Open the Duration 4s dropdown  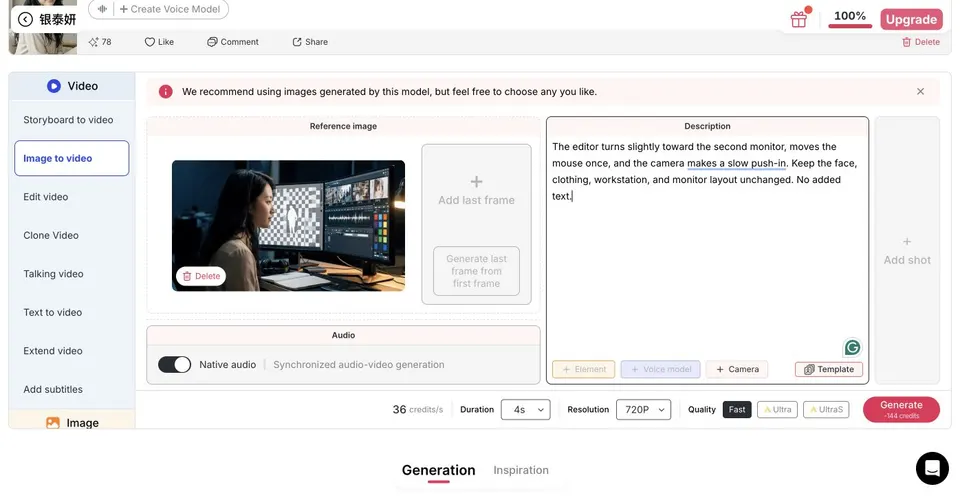(x=525, y=410)
